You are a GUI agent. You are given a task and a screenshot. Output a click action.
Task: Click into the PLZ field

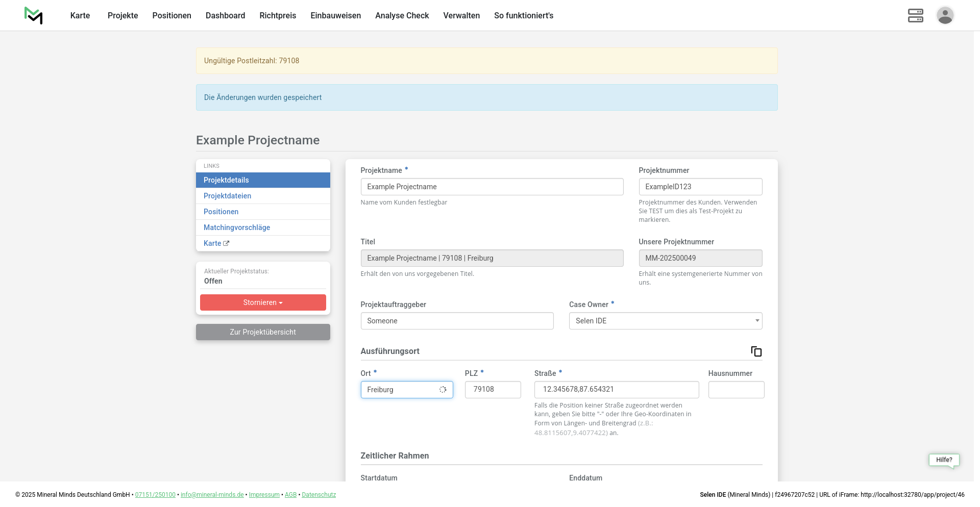tap(493, 390)
